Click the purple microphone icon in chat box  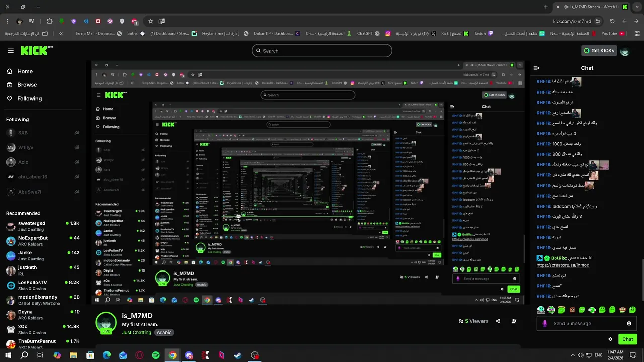545,323
